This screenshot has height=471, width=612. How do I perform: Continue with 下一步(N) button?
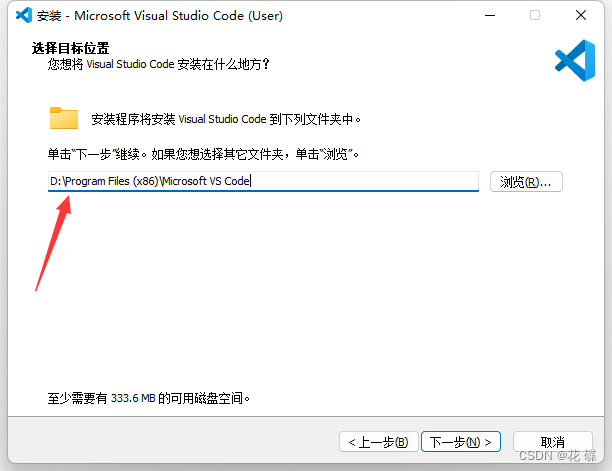(461, 442)
